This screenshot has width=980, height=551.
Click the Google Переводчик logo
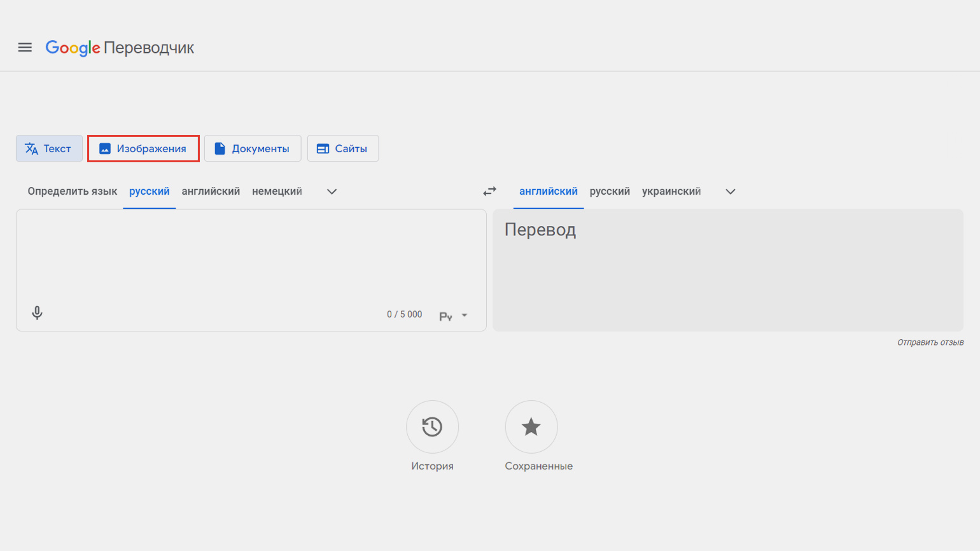120,48
